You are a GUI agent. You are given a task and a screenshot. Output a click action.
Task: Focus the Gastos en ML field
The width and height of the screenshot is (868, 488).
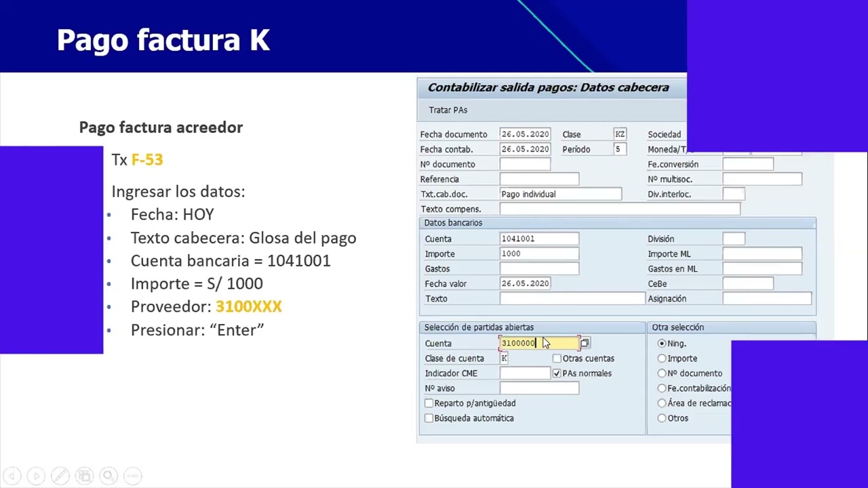tap(762, 268)
